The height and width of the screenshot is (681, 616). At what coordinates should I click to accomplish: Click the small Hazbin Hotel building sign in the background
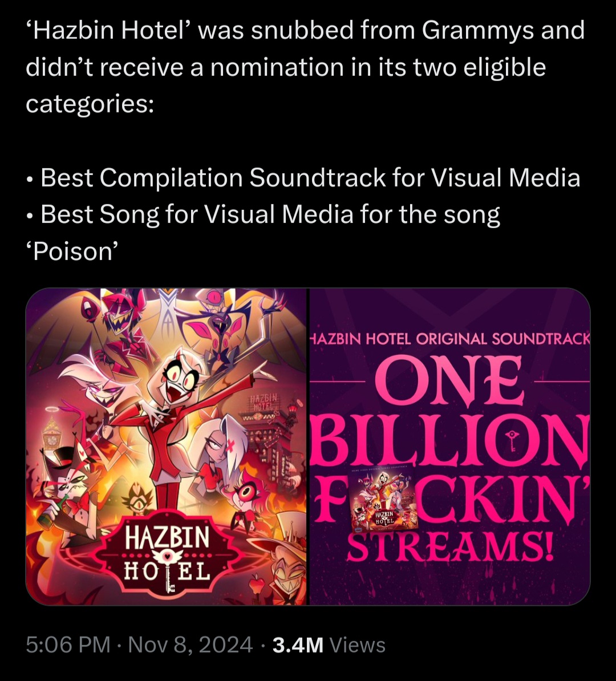(264, 403)
